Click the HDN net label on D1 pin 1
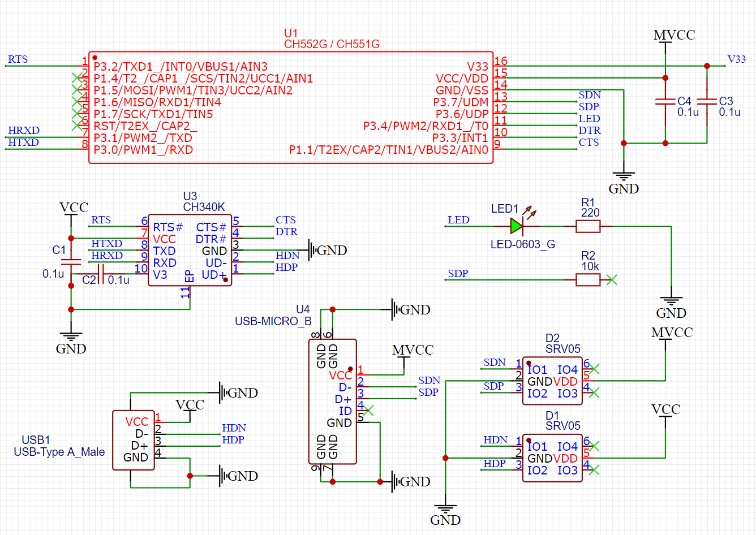This screenshot has height=535, width=756. [495, 439]
